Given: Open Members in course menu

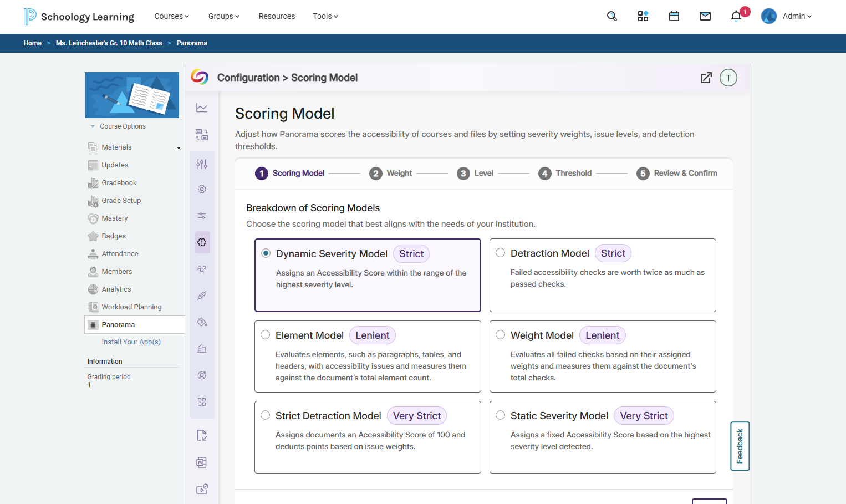Looking at the screenshot, I should point(116,272).
